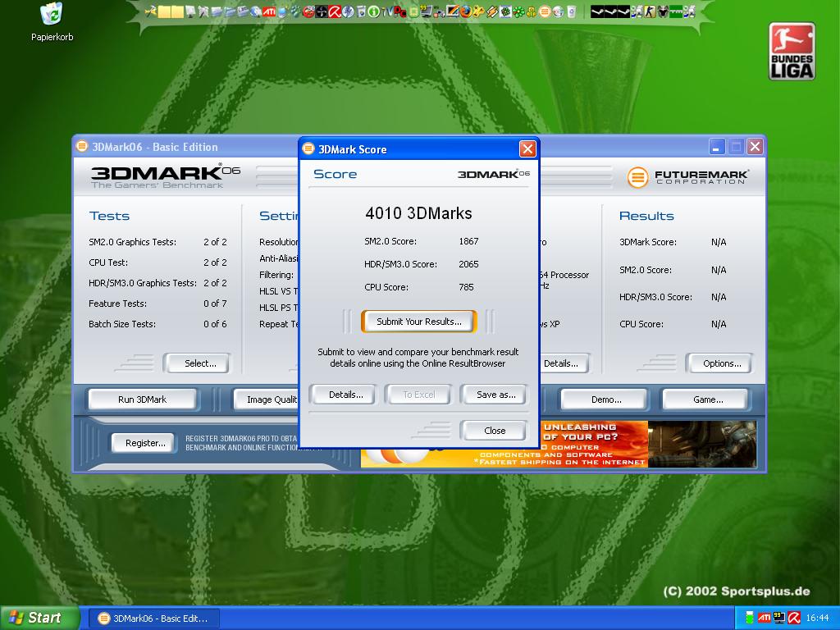Open Options under Results panel
The width and height of the screenshot is (840, 630).
pyautogui.click(x=722, y=363)
